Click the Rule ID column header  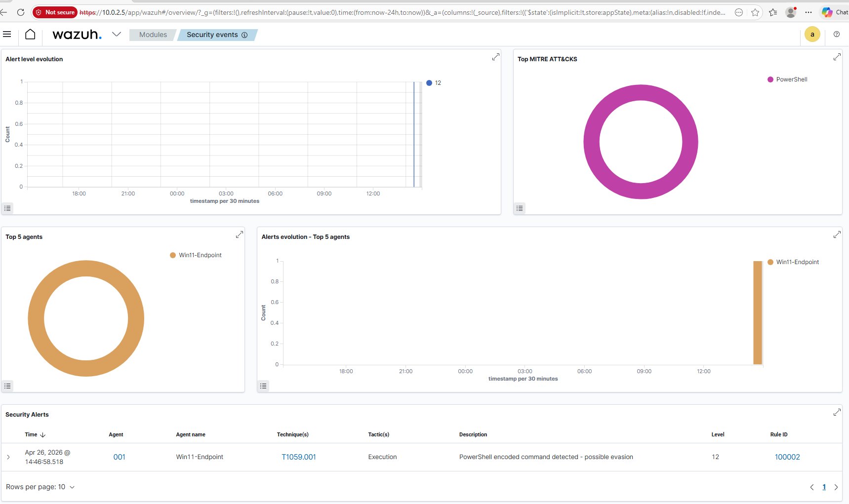(x=779, y=435)
